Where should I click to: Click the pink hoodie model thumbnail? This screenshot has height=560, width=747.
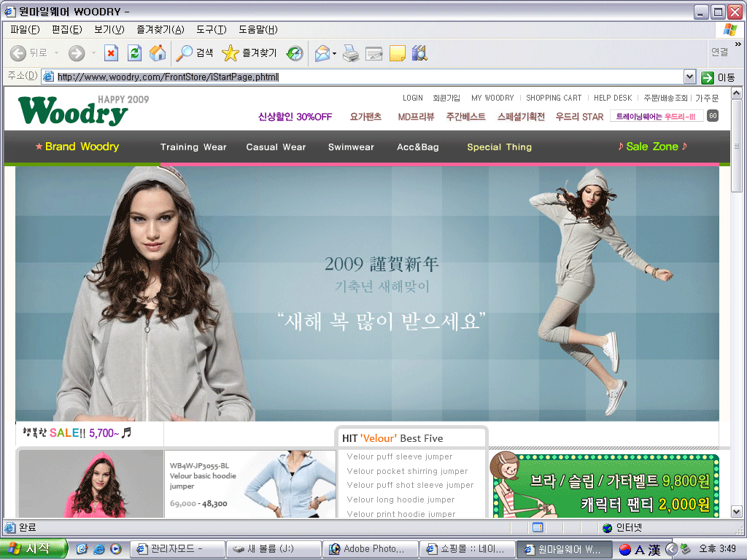91,484
